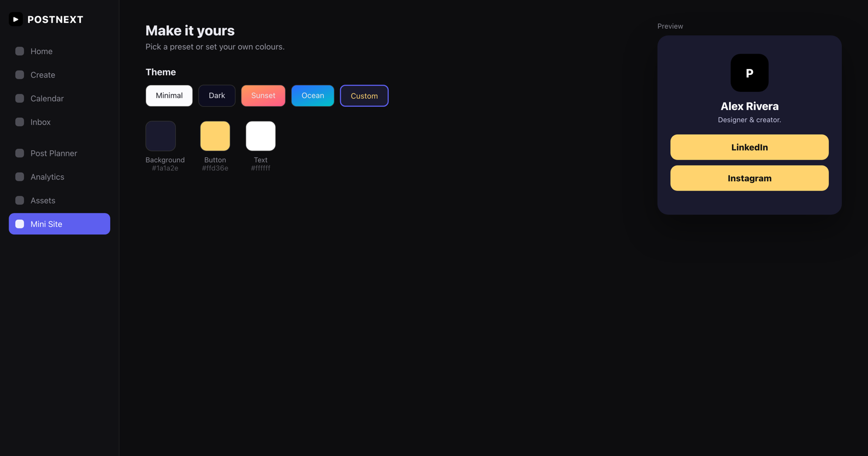Select Mini Site in the sidebar
The height and width of the screenshot is (456, 868).
click(59, 224)
